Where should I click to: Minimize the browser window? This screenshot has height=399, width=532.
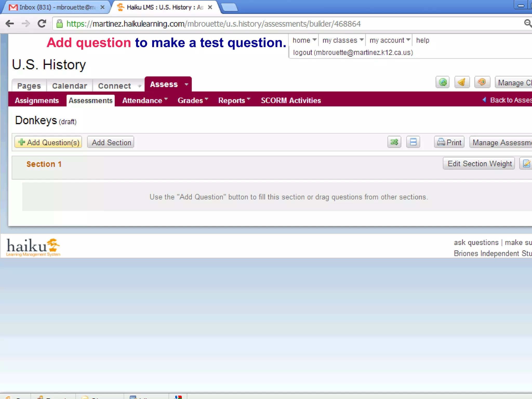pyautogui.click(x=521, y=5)
